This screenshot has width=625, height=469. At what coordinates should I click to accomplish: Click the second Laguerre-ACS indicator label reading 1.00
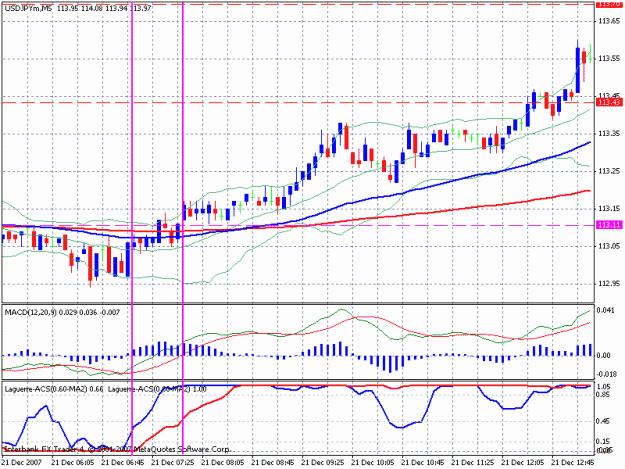coord(157,389)
